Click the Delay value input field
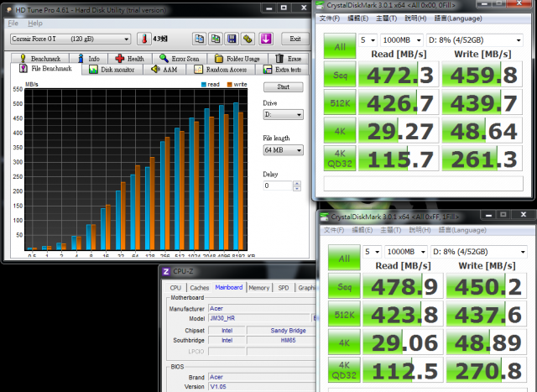 (x=278, y=186)
